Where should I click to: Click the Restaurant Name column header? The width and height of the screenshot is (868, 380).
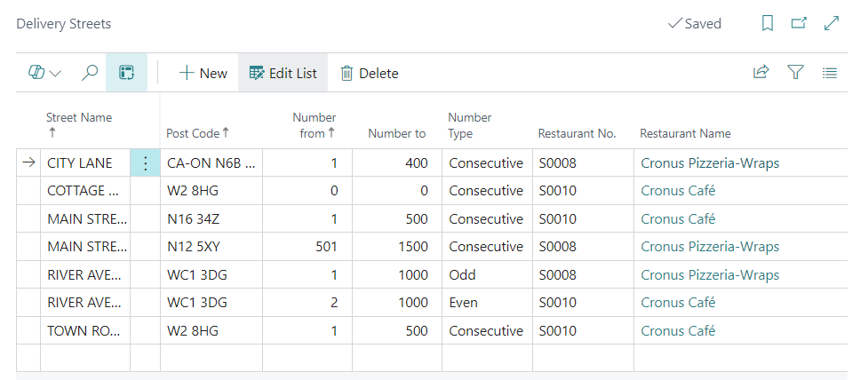(x=685, y=133)
